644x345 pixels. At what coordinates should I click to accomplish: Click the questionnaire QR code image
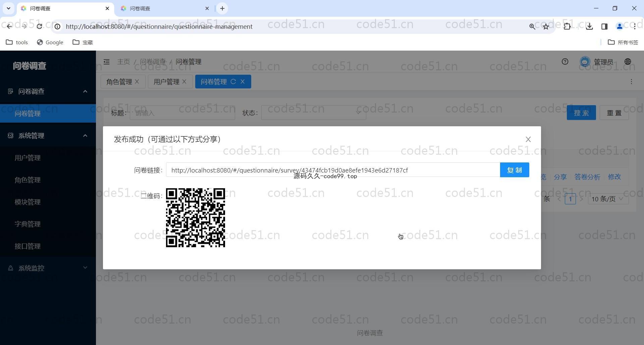click(x=195, y=218)
